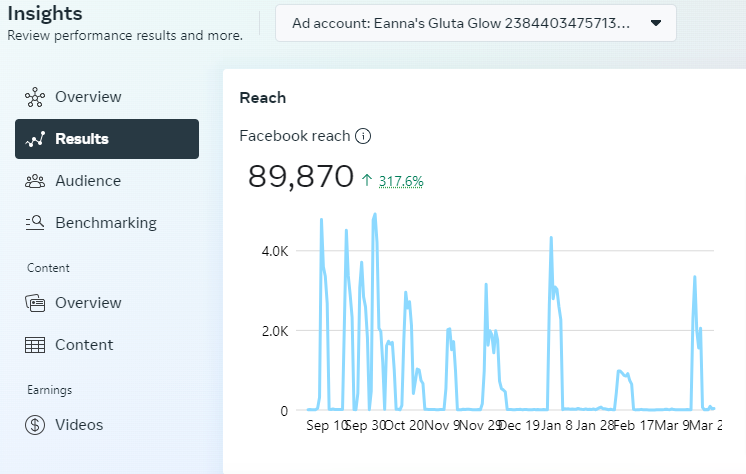The width and height of the screenshot is (746, 474).
Task: Open the Overview node-cluster icon in sidebar
Action: pos(35,97)
